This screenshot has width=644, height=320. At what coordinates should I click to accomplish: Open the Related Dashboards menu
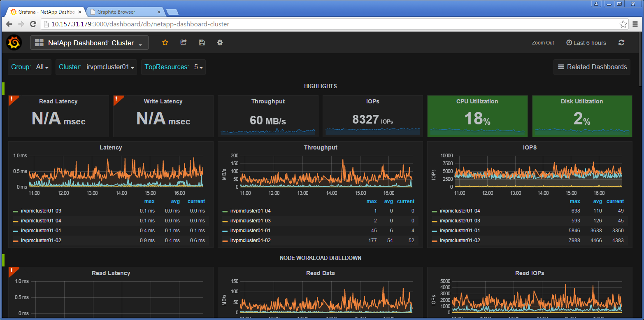592,67
